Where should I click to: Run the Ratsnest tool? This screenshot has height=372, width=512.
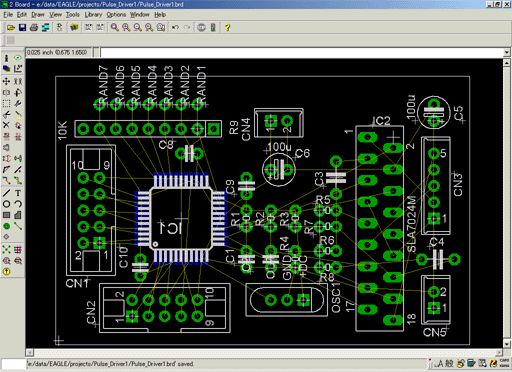click(6, 249)
